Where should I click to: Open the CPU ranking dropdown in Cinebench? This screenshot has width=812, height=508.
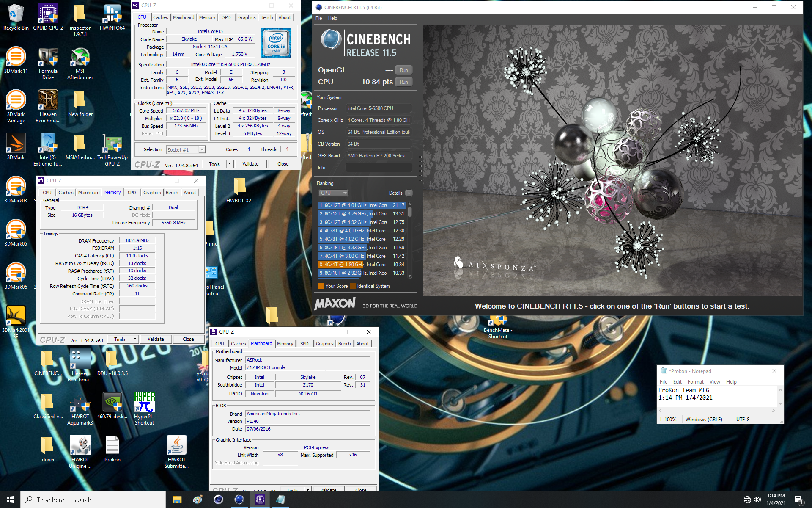point(333,193)
